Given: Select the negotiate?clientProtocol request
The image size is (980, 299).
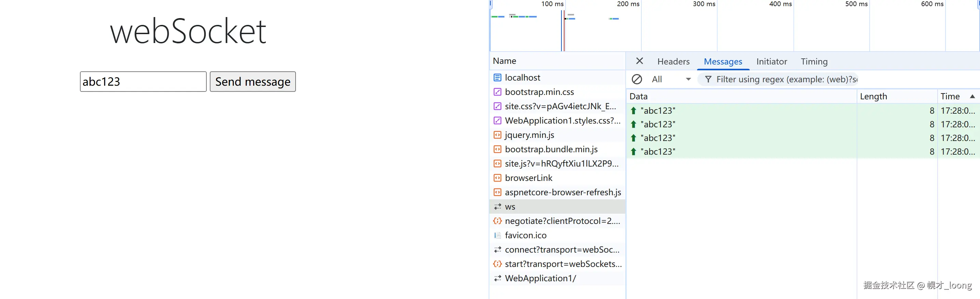Looking at the screenshot, I should click(x=557, y=221).
